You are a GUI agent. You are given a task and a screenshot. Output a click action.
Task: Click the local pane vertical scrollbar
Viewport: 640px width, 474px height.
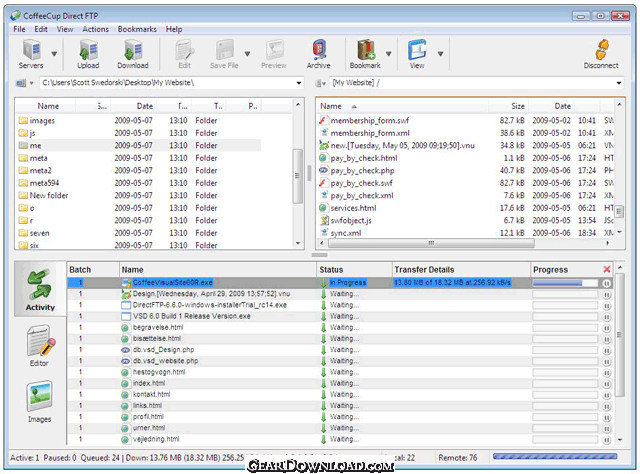click(x=298, y=175)
